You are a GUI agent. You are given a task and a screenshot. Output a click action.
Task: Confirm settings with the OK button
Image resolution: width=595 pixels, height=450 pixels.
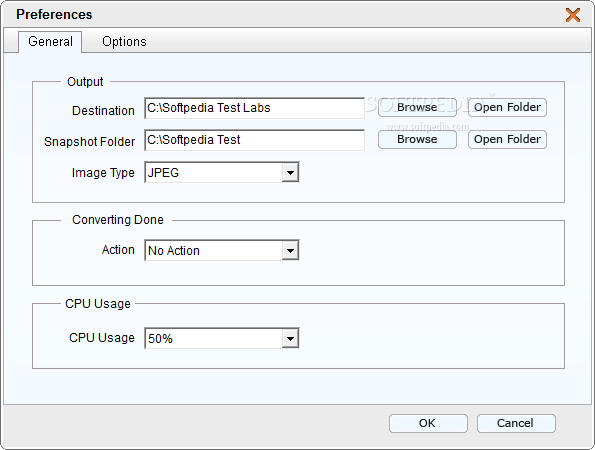point(428,423)
